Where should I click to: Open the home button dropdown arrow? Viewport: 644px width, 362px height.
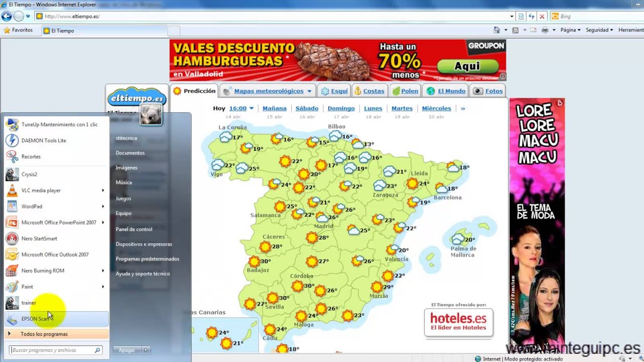click(505, 30)
